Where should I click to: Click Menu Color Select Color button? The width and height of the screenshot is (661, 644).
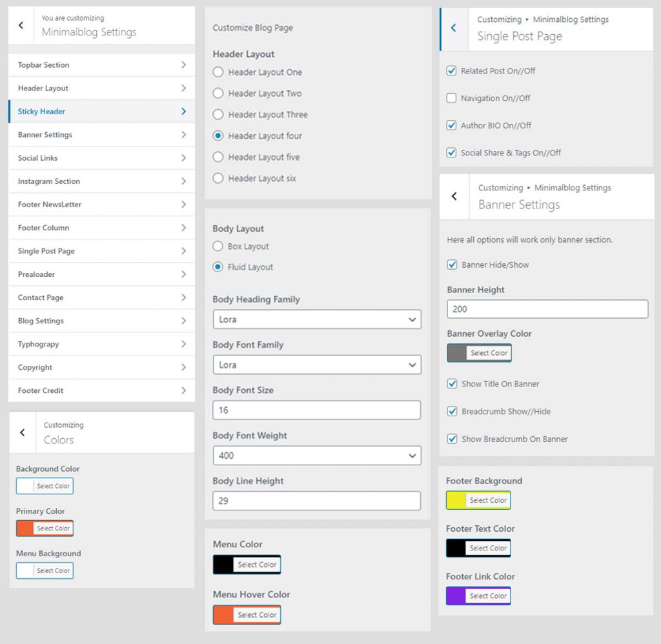pos(257,565)
